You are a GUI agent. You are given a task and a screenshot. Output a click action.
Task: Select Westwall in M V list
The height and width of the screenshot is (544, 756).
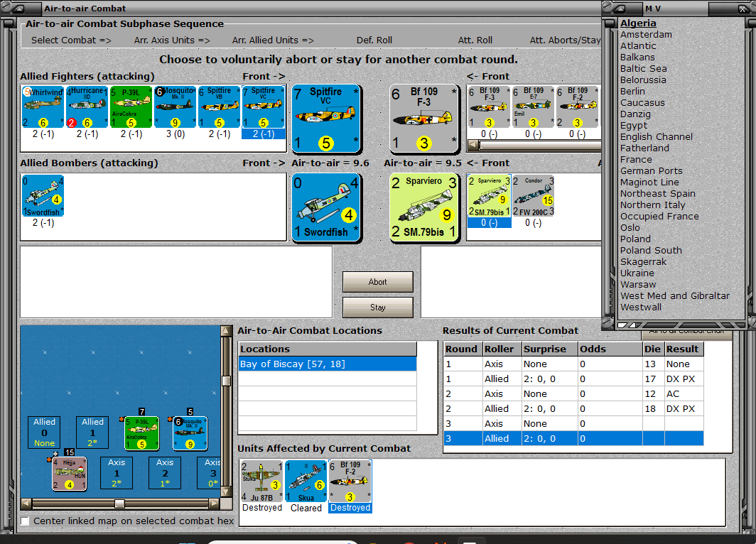[641, 308]
